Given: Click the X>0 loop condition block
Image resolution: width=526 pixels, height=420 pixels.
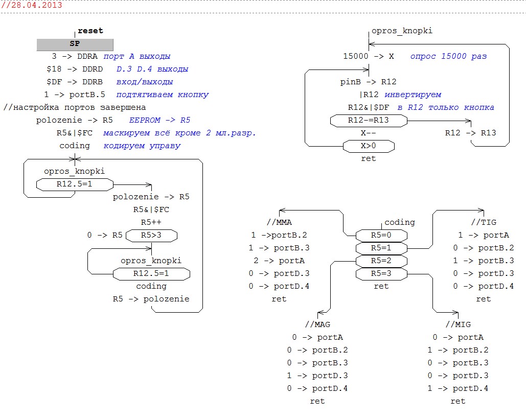Looking at the screenshot, I should tap(369, 146).
